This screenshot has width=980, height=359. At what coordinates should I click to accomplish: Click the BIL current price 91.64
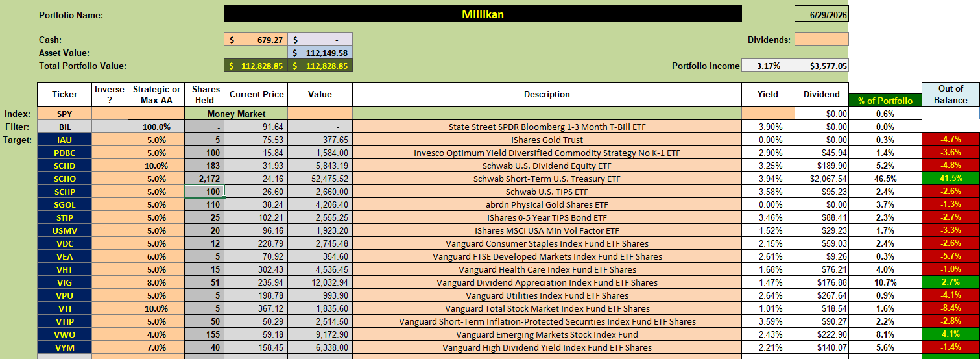click(256, 127)
